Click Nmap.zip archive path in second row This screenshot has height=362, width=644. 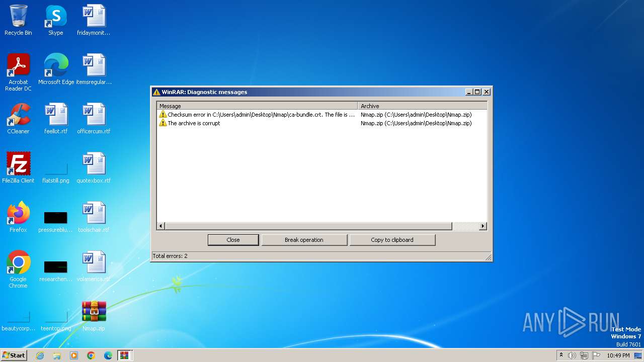(x=416, y=123)
